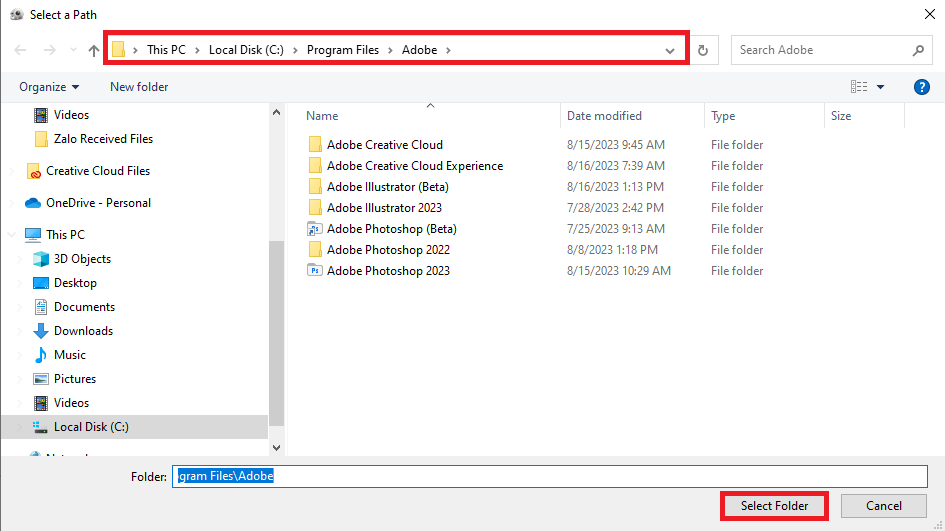Open the Organize menu
Image resolution: width=945 pixels, height=531 pixels.
click(x=49, y=87)
